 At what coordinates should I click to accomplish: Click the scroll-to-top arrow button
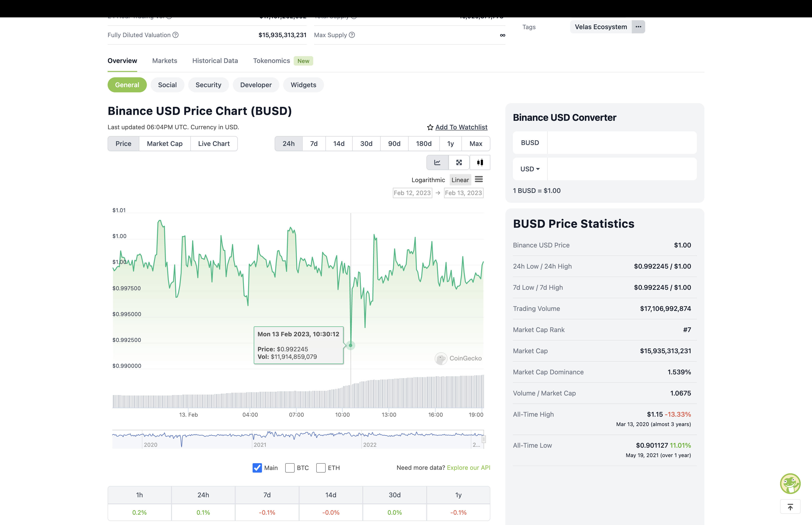(790, 507)
